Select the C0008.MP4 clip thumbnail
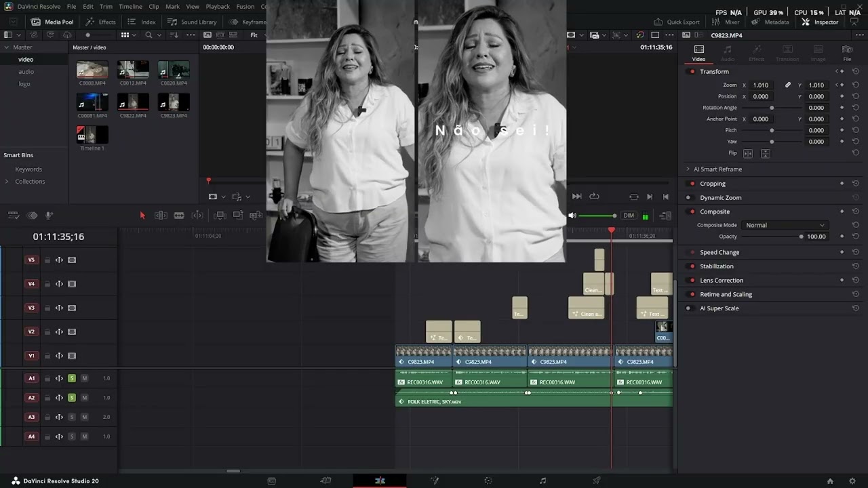 pos(92,69)
